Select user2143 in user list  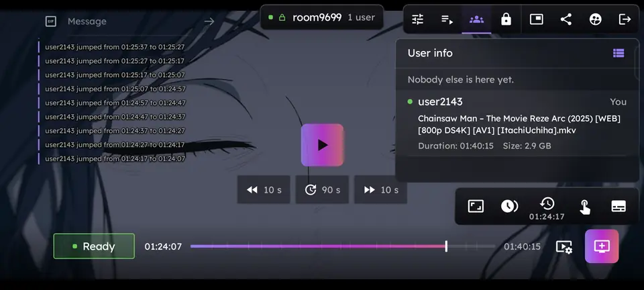(x=440, y=101)
